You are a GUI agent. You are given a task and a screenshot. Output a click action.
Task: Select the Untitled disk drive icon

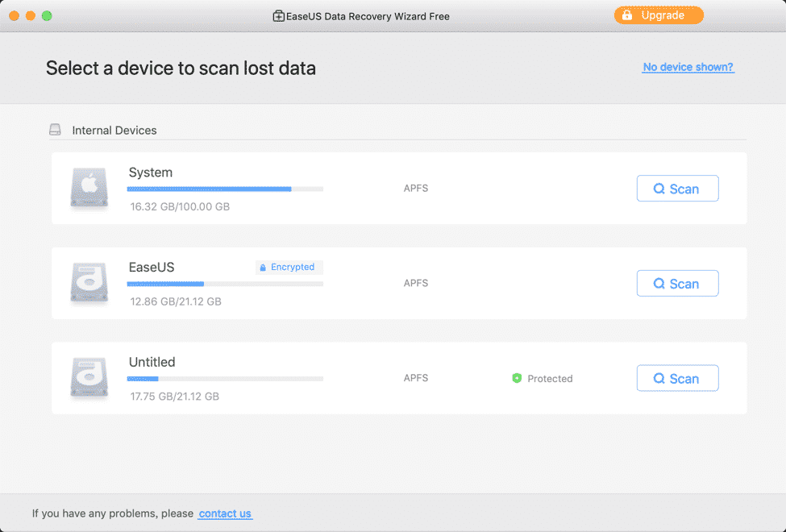click(89, 378)
